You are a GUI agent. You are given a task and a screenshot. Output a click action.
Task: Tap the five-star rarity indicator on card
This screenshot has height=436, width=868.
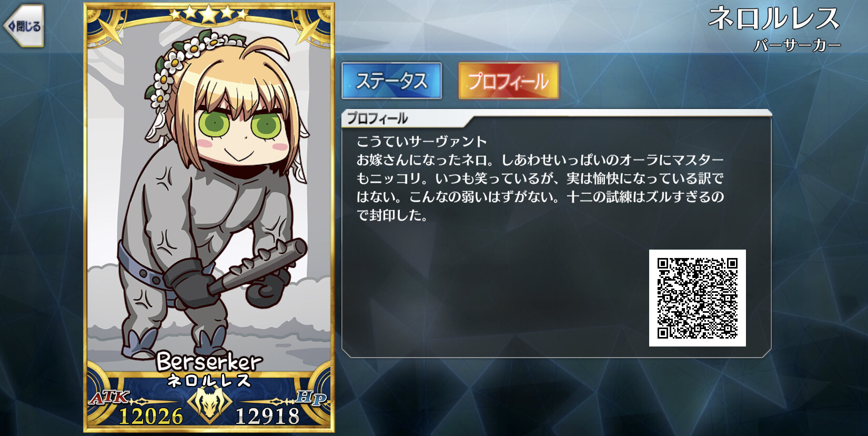pyautogui.click(x=209, y=14)
